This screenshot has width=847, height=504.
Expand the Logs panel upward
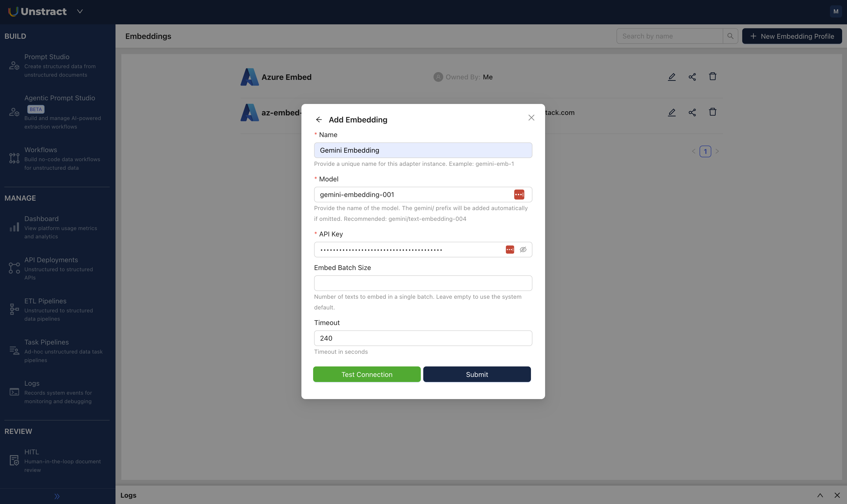[820, 495]
